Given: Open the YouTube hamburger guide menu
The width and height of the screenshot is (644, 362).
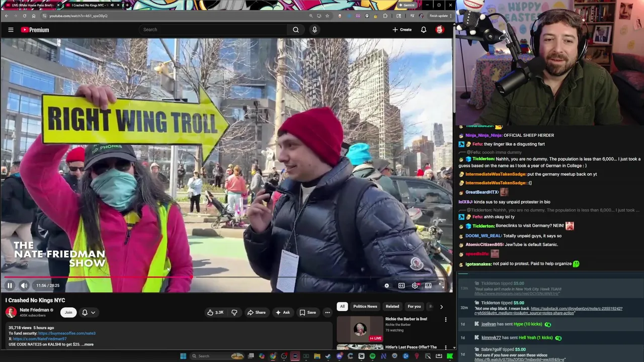Looking at the screenshot, I should coord(11,30).
